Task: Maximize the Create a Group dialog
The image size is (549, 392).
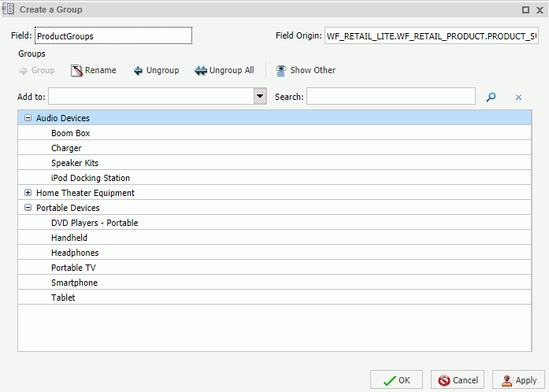Action: coord(525,9)
